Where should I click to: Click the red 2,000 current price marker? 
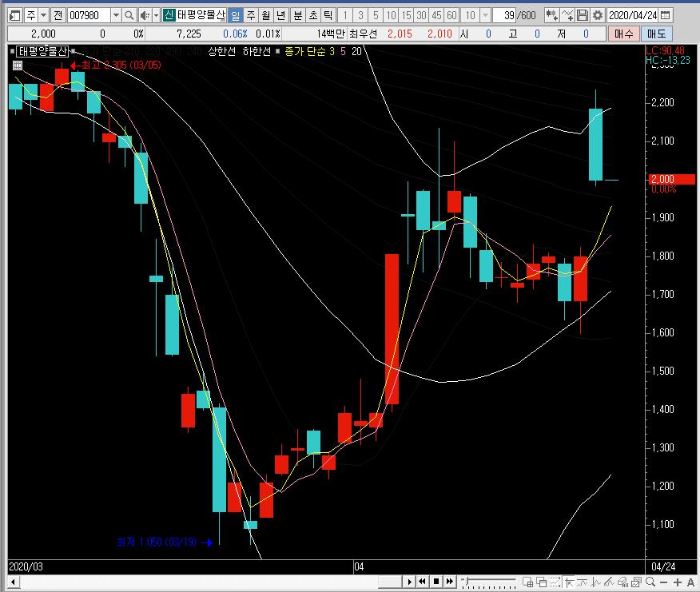point(671,179)
